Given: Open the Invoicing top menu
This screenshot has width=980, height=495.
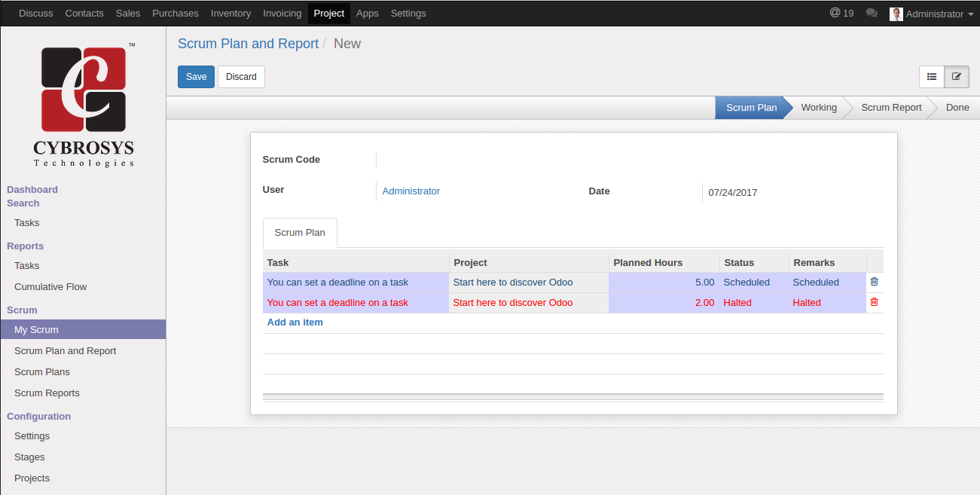Looking at the screenshot, I should (x=282, y=14).
